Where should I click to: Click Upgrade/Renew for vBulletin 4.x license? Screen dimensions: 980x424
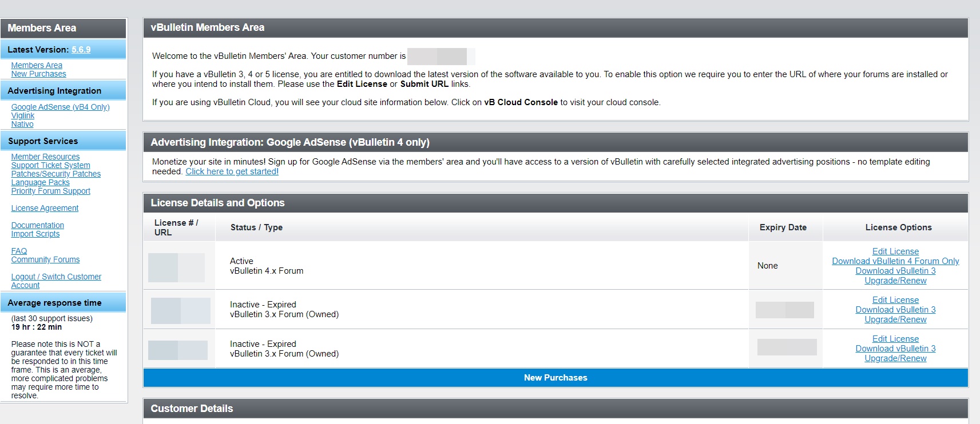pyautogui.click(x=895, y=281)
